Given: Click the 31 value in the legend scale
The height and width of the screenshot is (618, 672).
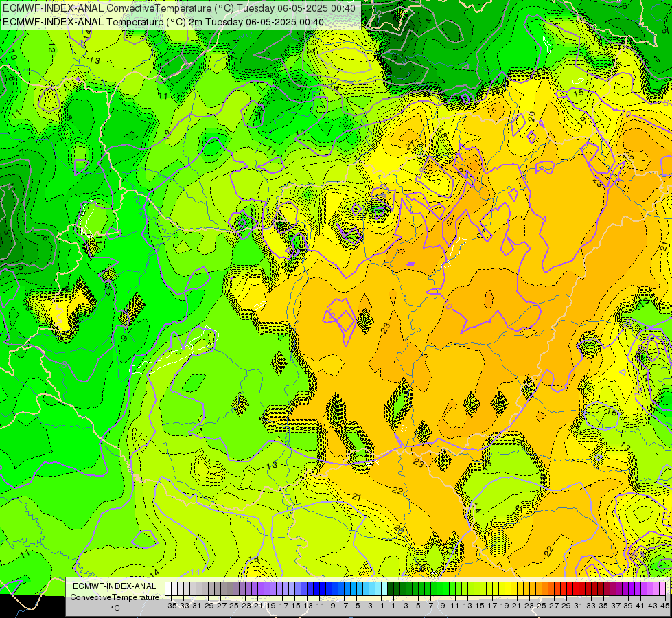Looking at the screenshot, I should (x=578, y=606).
